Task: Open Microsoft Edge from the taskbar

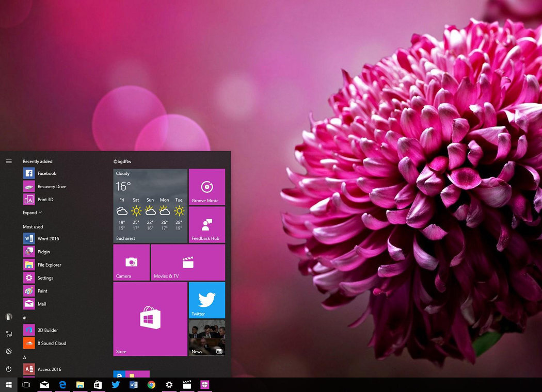Action: (x=62, y=385)
